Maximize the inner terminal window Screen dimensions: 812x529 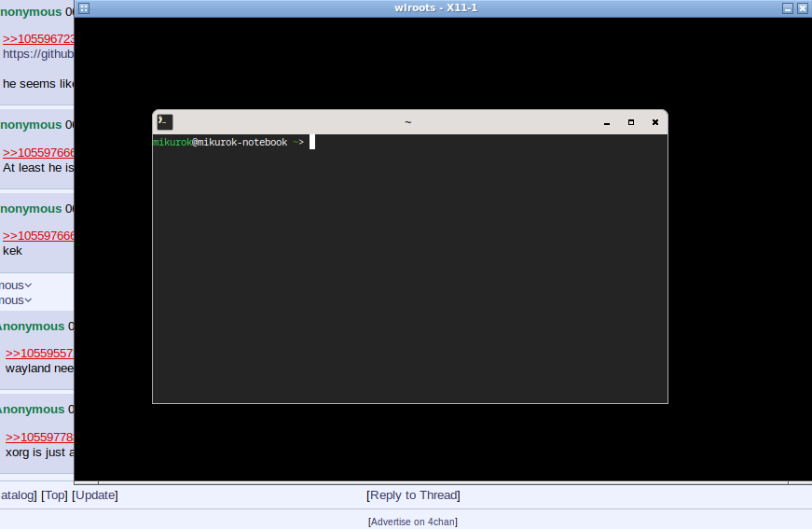click(x=631, y=122)
